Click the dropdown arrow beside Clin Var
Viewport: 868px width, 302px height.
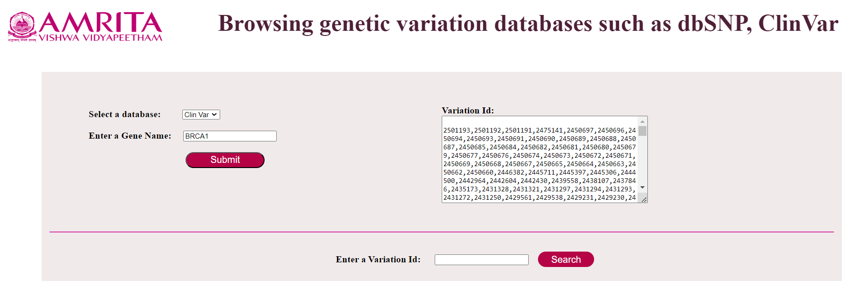coord(215,115)
